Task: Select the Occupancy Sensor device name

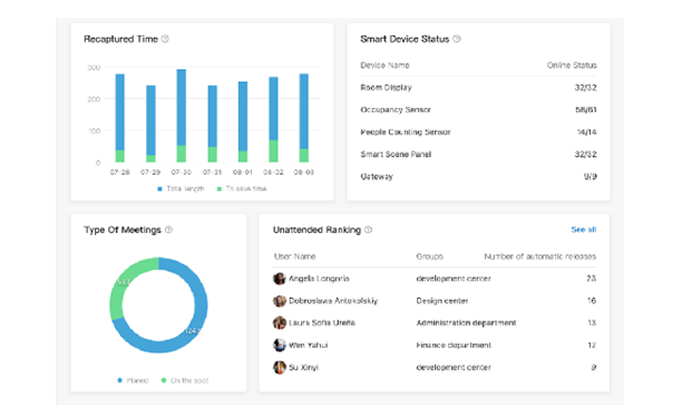Action: (x=396, y=110)
